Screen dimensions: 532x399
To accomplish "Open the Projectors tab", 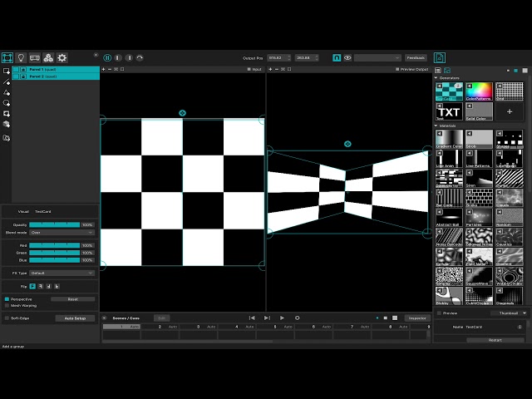I will point(35,57).
